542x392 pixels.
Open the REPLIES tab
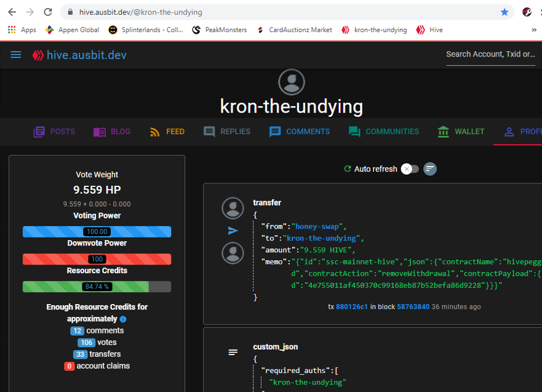click(x=227, y=132)
